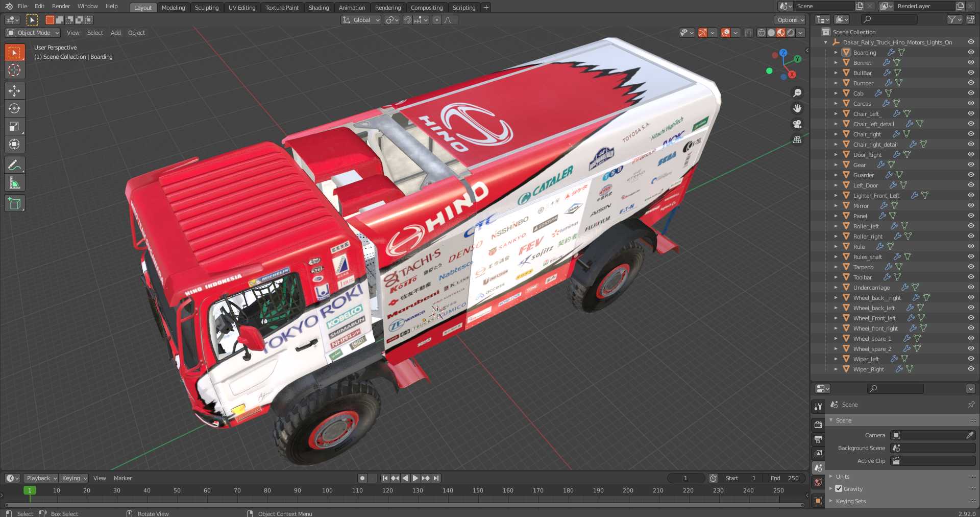Select the Transform tool
This screenshot has height=517, width=980.
pyautogui.click(x=14, y=145)
